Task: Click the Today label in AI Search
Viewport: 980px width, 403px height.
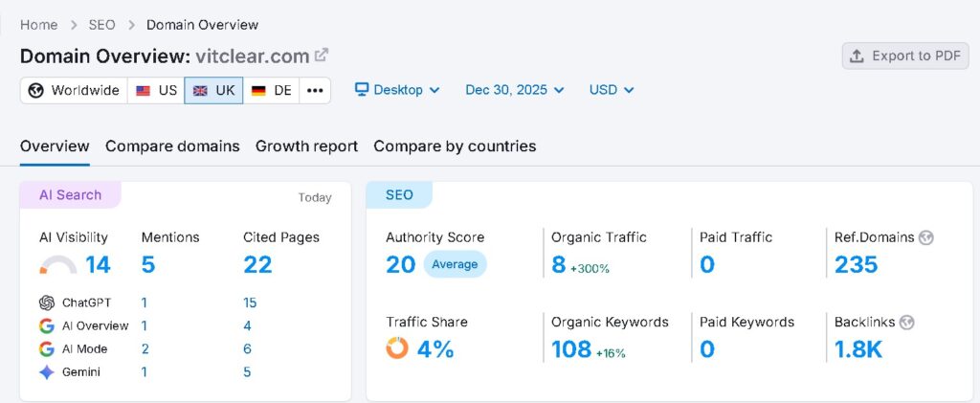Action: tap(314, 198)
